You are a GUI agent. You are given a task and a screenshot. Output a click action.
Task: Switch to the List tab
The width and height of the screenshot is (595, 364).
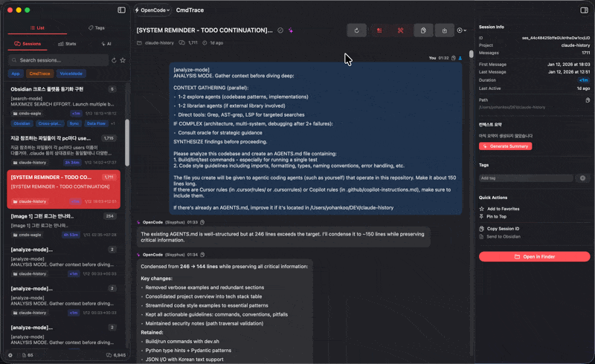(x=37, y=27)
